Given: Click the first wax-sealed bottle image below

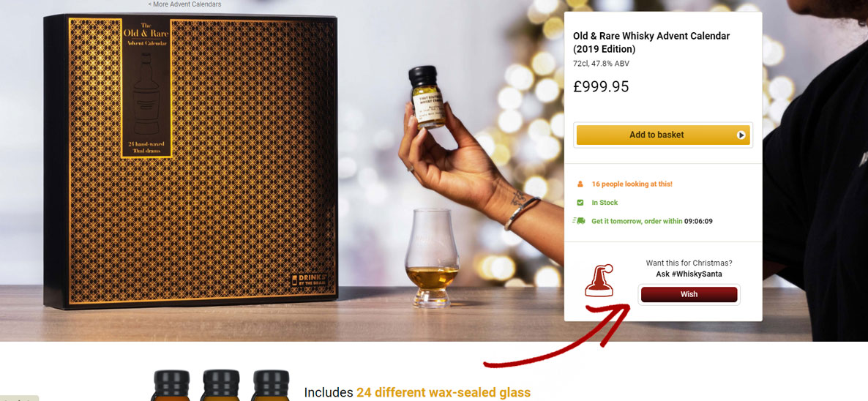Looking at the screenshot, I should pos(171,386).
